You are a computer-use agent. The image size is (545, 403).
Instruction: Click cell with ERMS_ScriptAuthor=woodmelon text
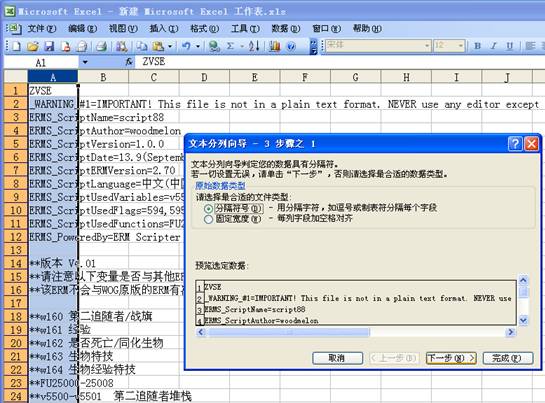point(53,131)
